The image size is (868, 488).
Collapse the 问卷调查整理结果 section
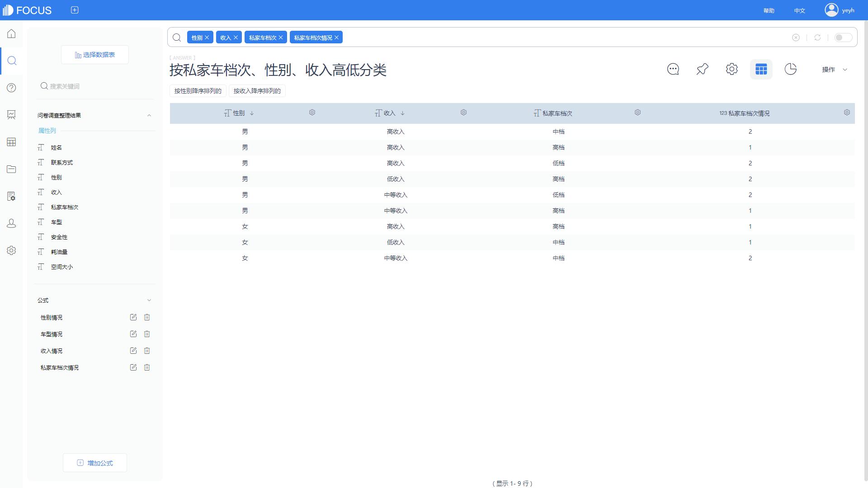[x=149, y=115]
